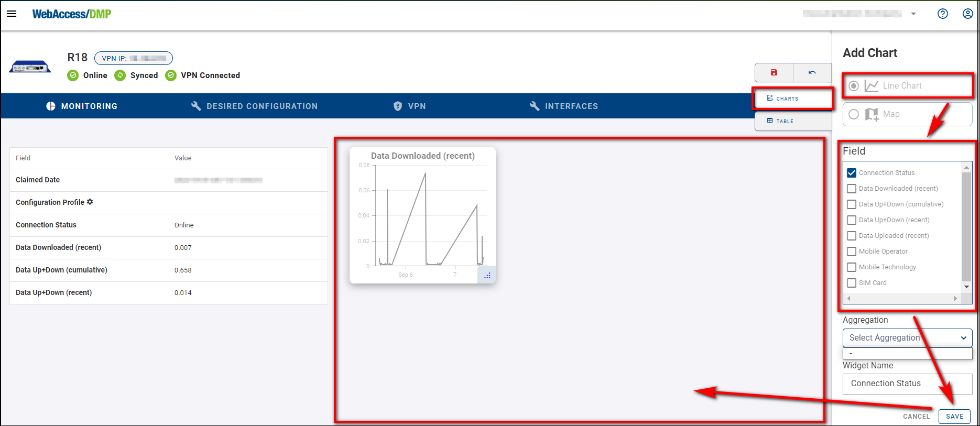
Task: Switch to the Desired Configuration tab
Action: pyautogui.click(x=254, y=106)
